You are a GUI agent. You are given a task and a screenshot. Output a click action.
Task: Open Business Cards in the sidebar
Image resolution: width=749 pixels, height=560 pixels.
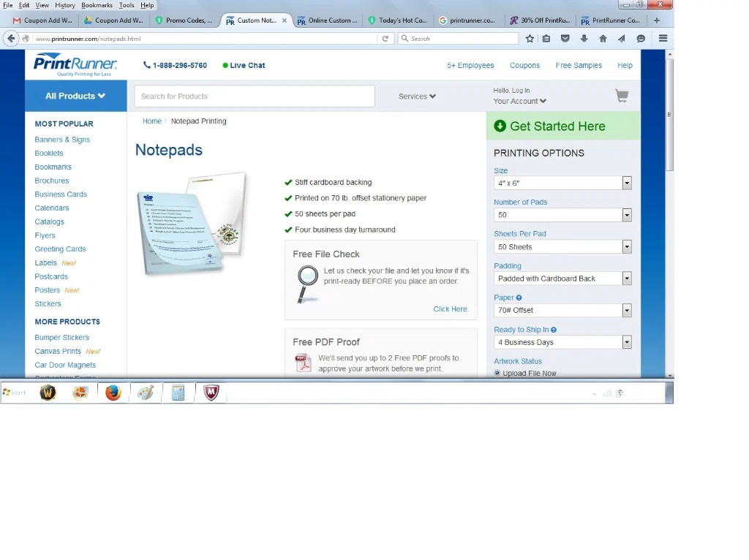click(61, 194)
